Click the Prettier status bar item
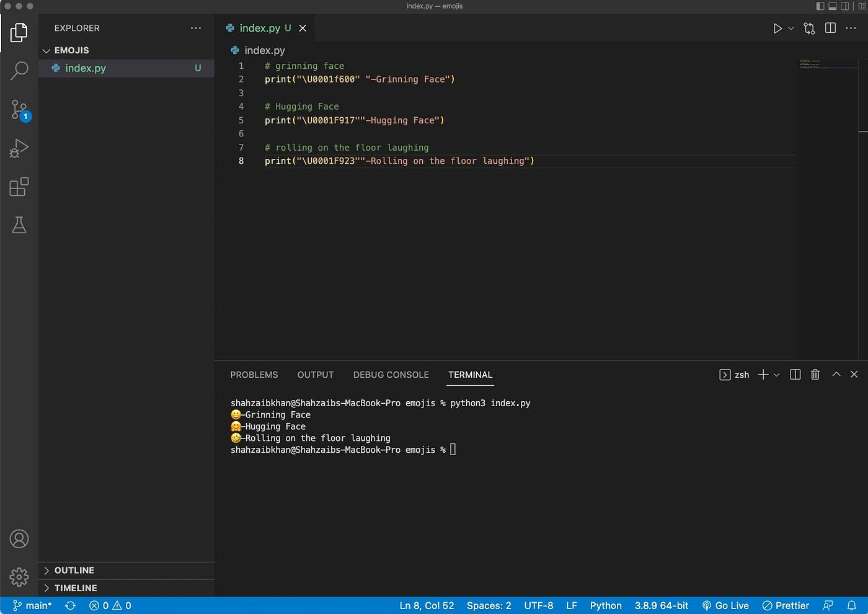Image resolution: width=868 pixels, height=614 pixels. tap(786, 605)
